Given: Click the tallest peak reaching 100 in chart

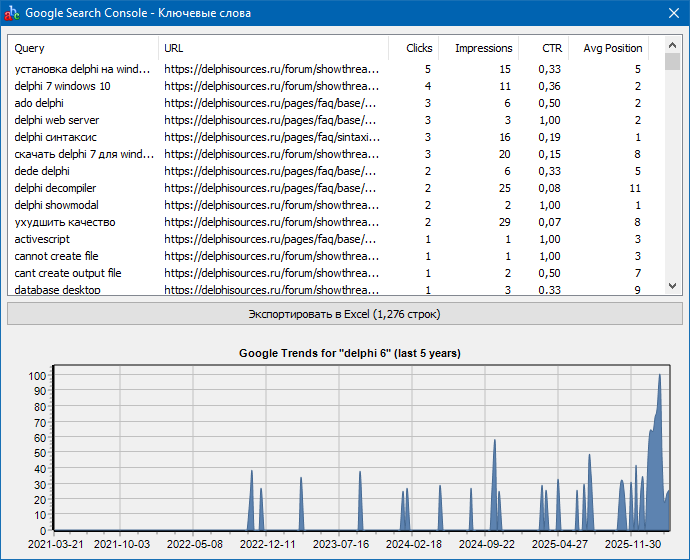Looking at the screenshot, I should click(660, 376).
